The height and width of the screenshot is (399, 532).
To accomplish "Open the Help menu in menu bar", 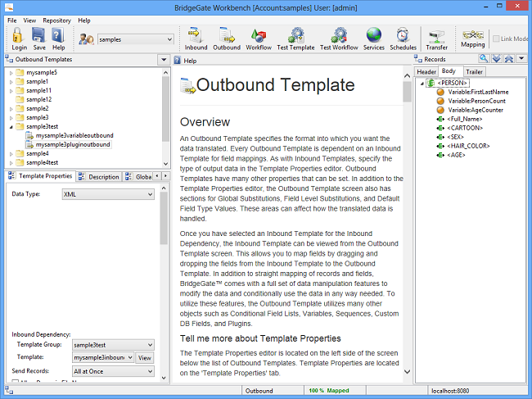I will (84, 20).
